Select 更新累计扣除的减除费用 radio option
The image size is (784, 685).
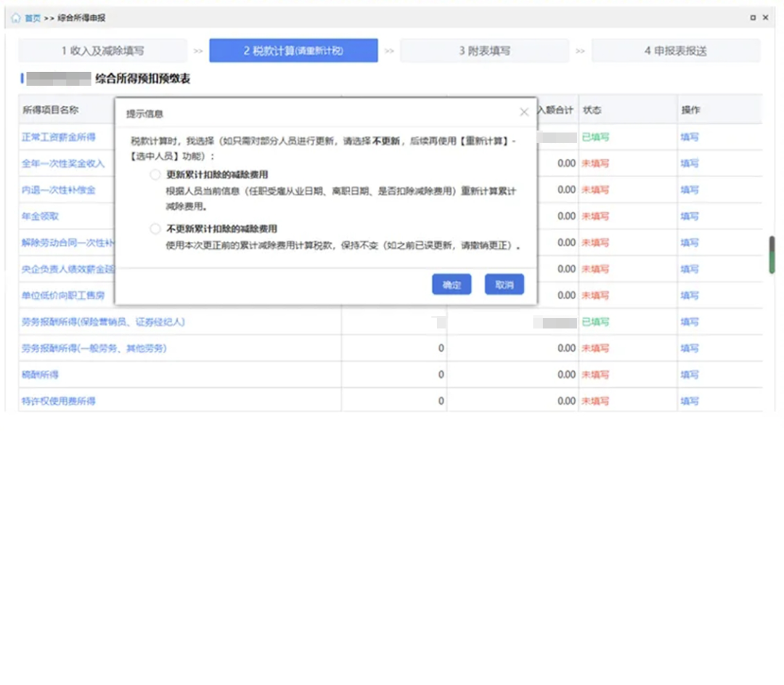155,175
